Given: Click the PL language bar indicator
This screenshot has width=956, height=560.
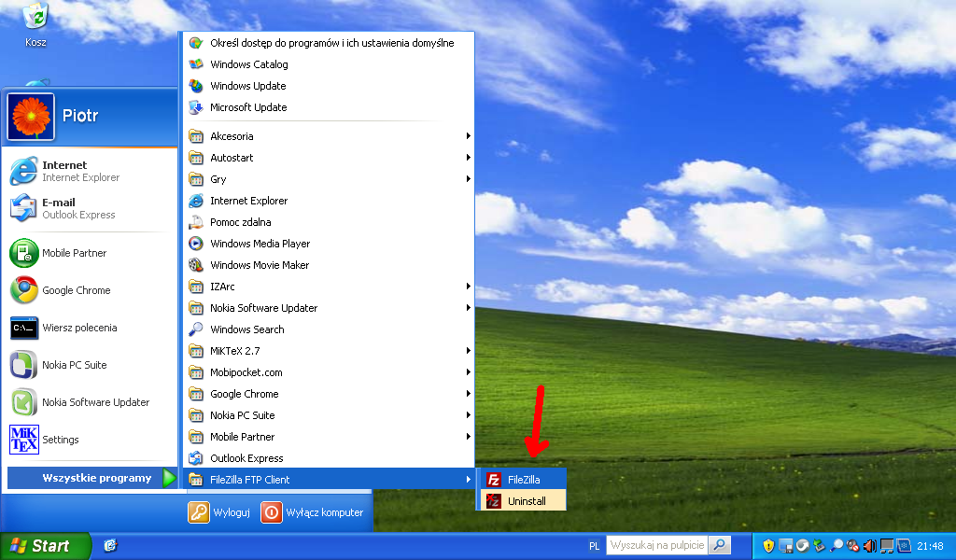Looking at the screenshot, I should point(595,546).
